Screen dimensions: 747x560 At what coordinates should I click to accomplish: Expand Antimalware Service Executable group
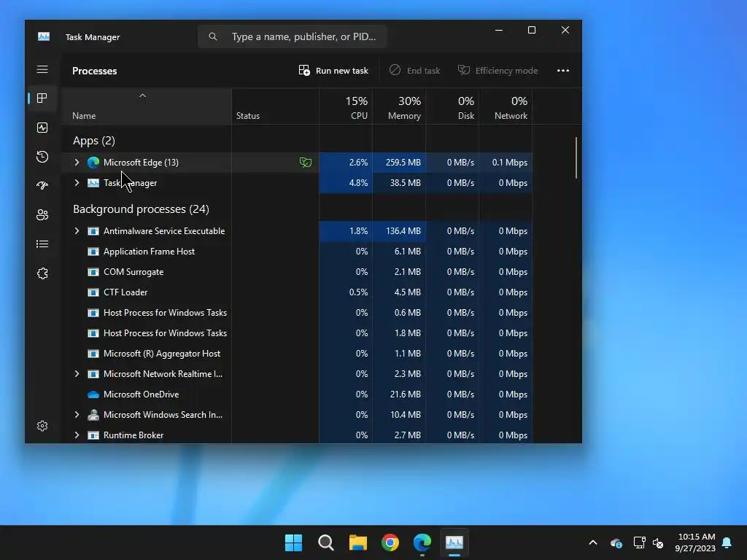coord(77,231)
